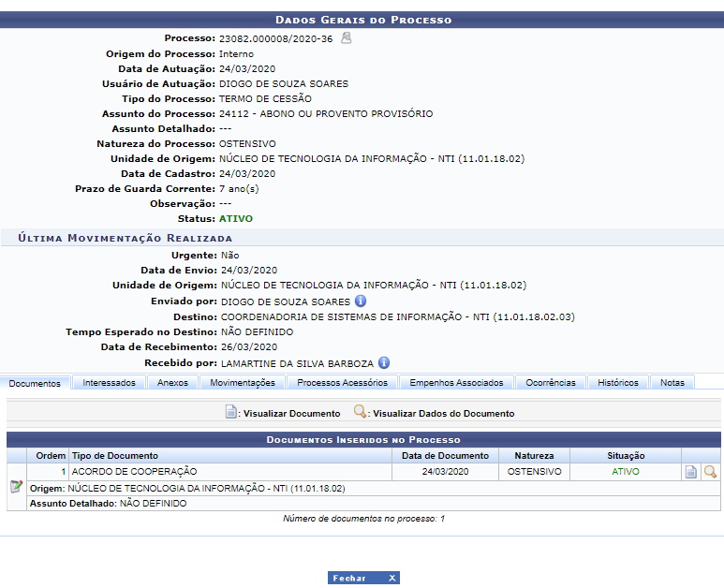Open the Anexos tab

tap(172, 383)
